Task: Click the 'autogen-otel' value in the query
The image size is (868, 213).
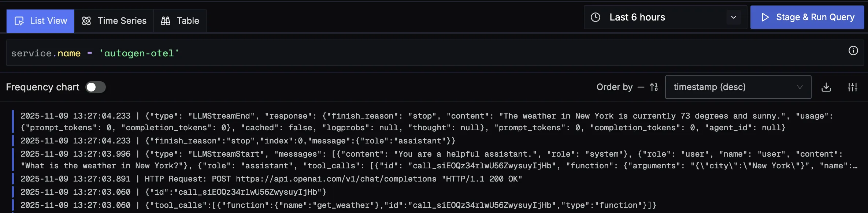Action: point(139,53)
